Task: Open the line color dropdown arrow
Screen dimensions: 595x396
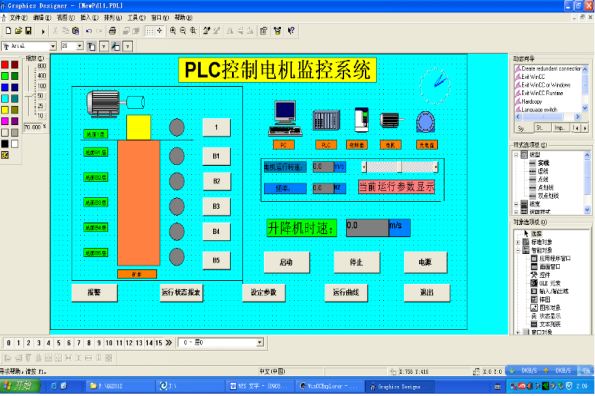Action: pos(128,46)
